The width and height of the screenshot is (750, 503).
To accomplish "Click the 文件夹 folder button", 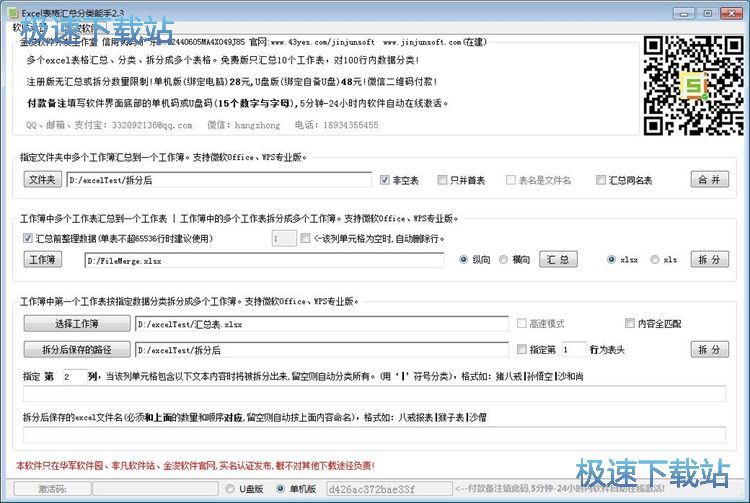I will tap(43, 179).
